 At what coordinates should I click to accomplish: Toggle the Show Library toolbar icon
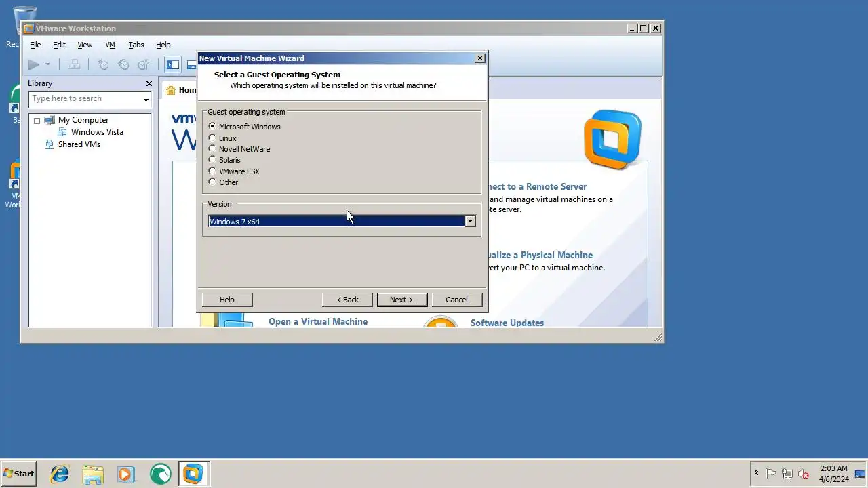(173, 64)
